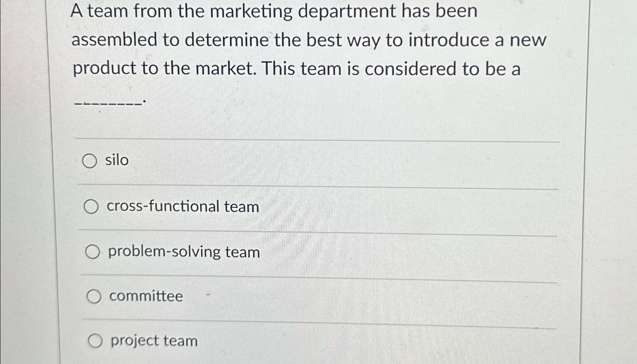
Task: Click the 'silo' answer label
Action: point(116,160)
